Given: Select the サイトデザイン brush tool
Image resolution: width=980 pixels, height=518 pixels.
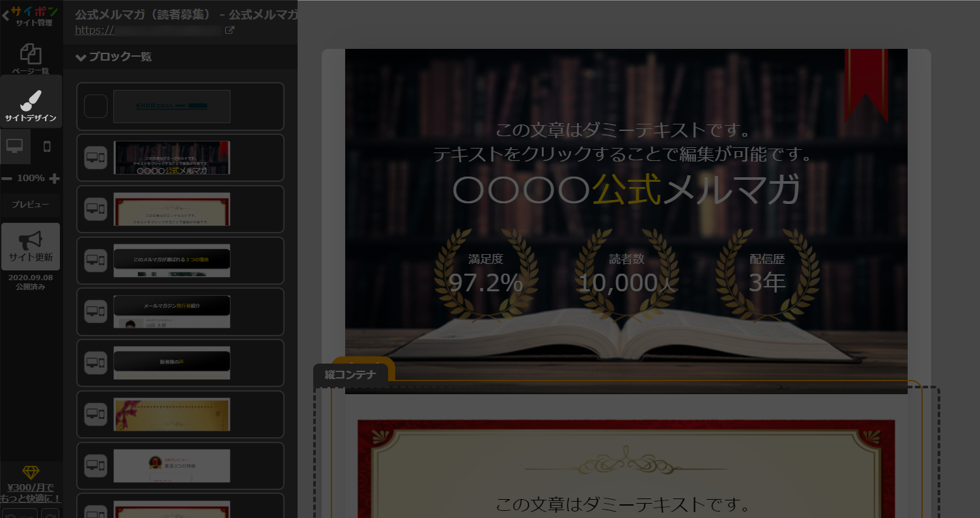Looking at the screenshot, I should click(x=31, y=102).
